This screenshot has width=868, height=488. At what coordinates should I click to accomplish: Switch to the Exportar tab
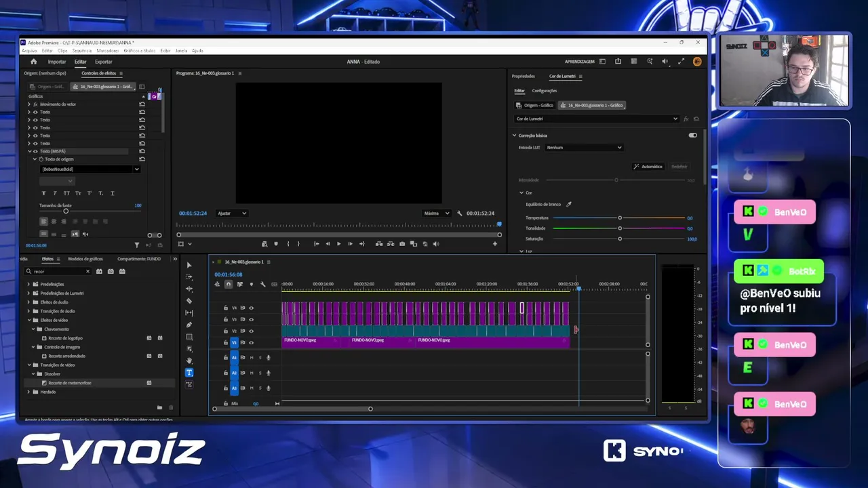tap(103, 62)
